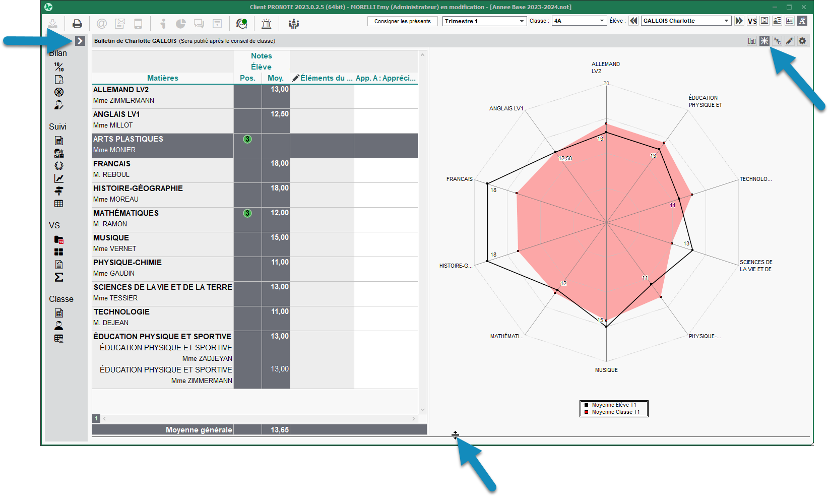Open the report sheet icon under Suivi
The width and height of the screenshot is (830, 504).
[59, 141]
